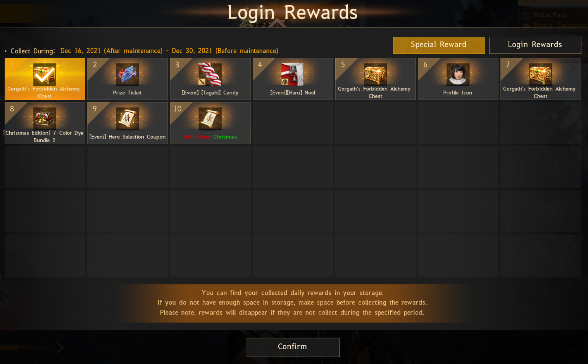The height and width of the screenshot is (364, 588).
Task: Select the Tagahl Candy cane icon
Action: (210, 74)
